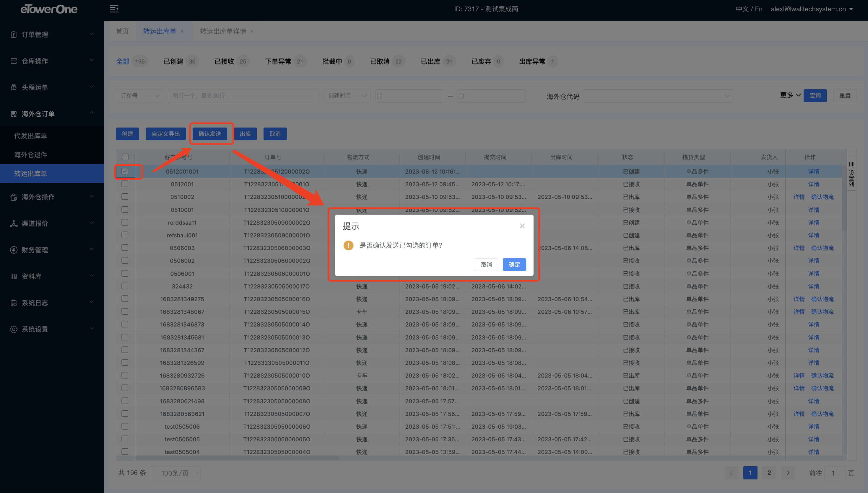Click the horizontal table scrollbar
868x493 pixels.
pos(237,458)
